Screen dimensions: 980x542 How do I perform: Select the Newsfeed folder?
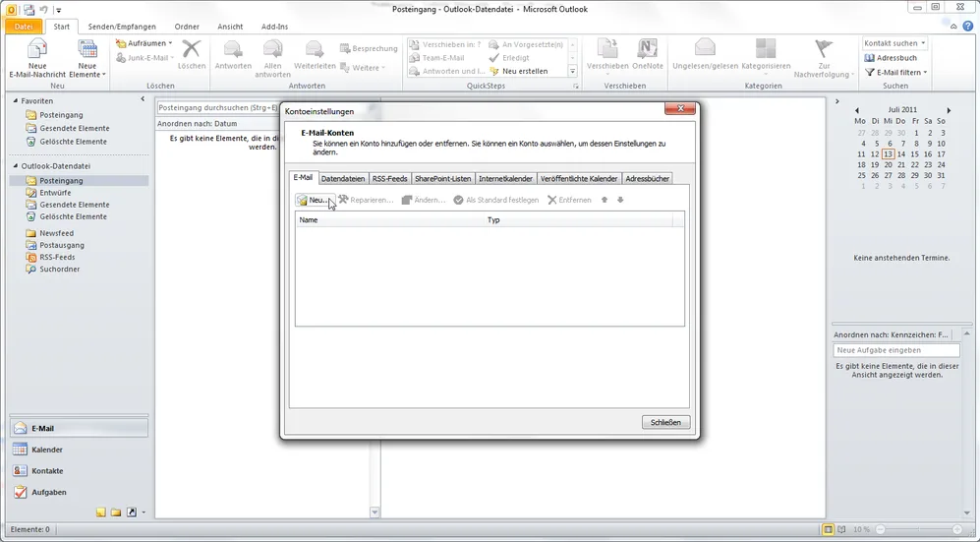tap(56, 233)
